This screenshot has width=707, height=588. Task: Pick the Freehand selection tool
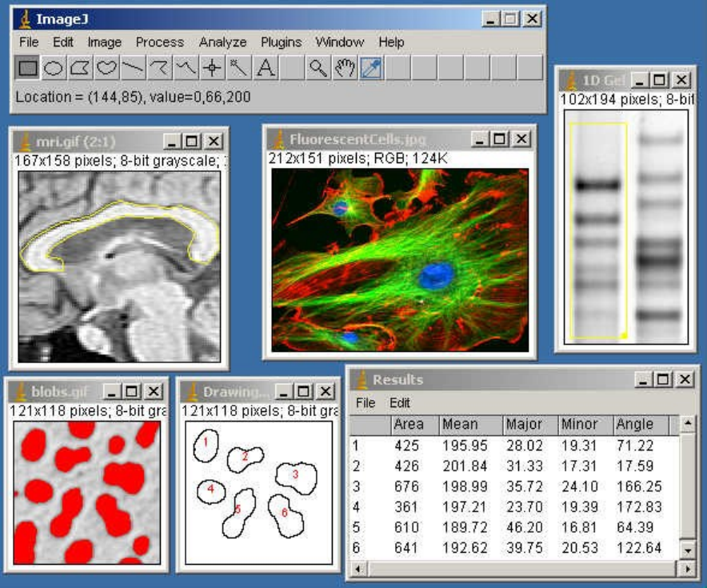106,68
